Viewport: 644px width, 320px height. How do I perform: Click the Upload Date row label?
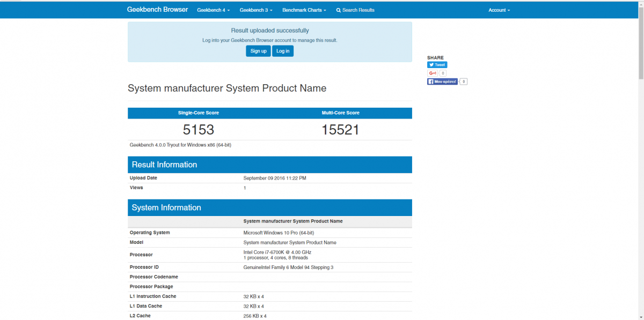click(143, 178)
